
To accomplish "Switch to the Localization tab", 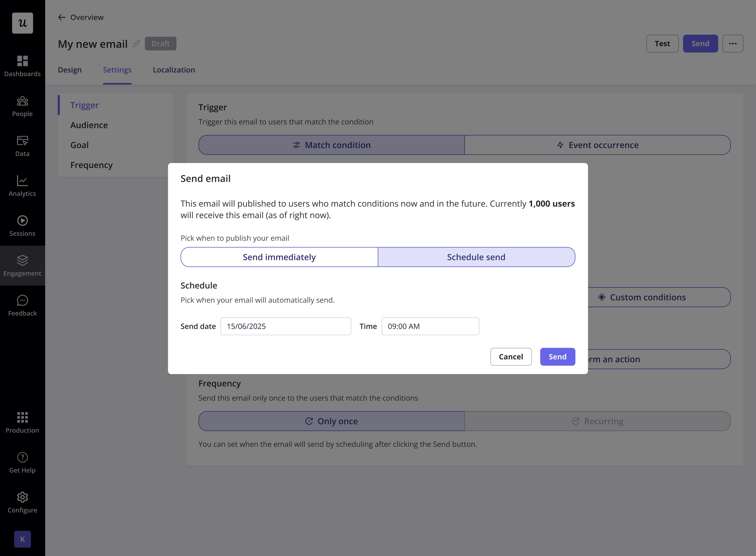I will 174,70.
